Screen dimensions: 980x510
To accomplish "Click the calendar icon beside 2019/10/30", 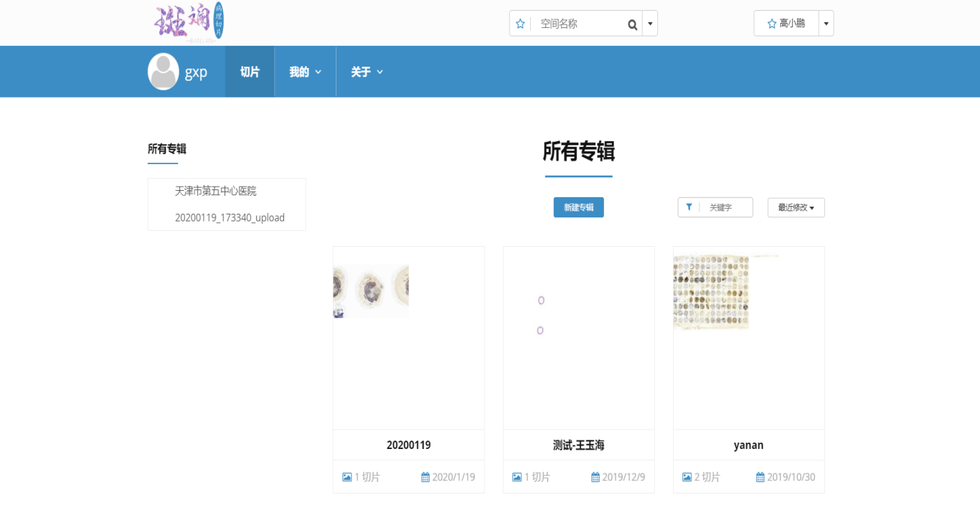I will [760, 477].
